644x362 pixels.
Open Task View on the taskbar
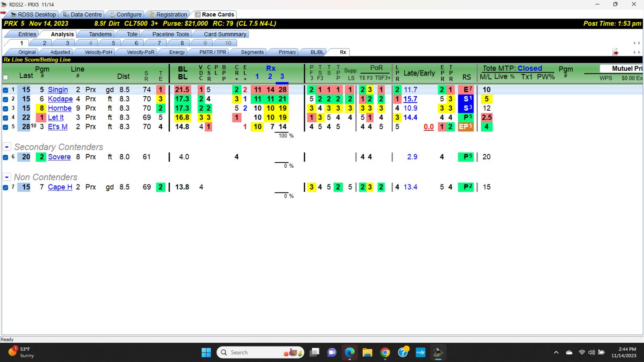coord(315,353)
